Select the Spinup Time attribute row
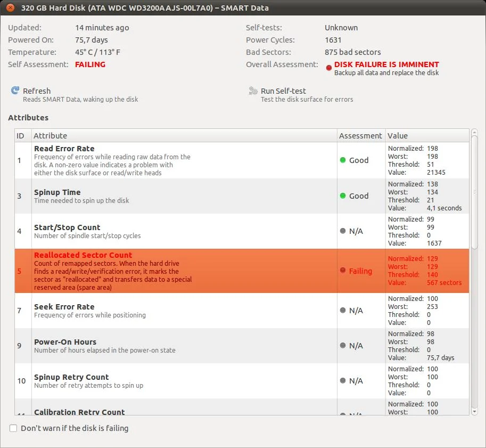The height and width of the screenshot is (448, 486). (x=242, y=196)
